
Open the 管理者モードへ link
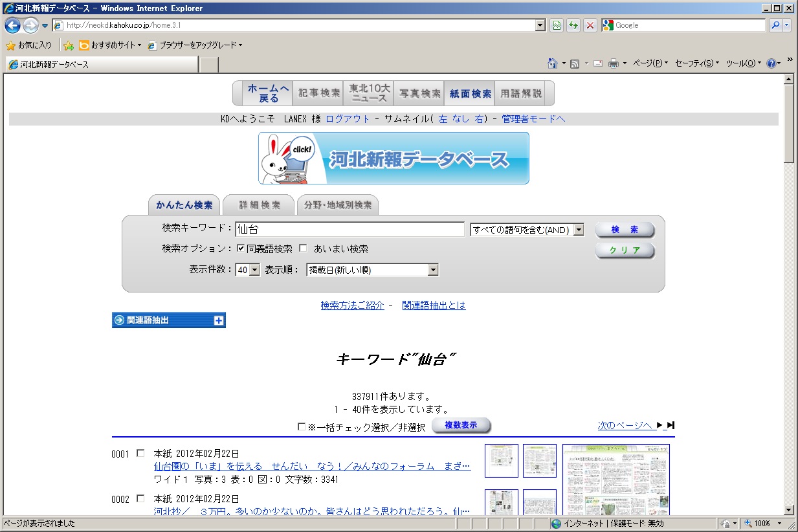534,119
